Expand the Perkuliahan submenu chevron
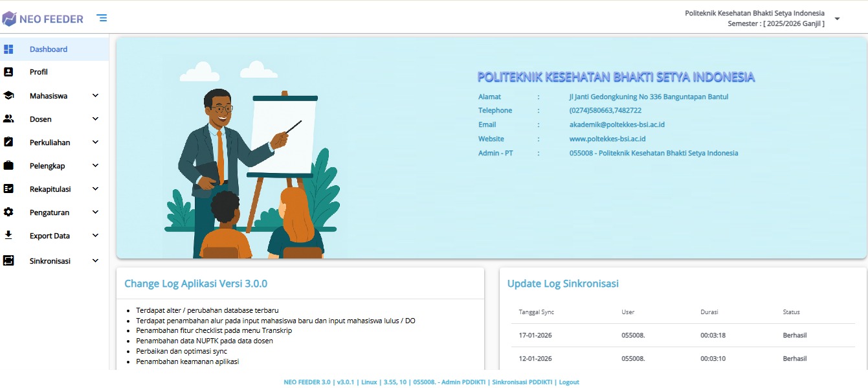868x388 pixels. click(x=96, y=143)
